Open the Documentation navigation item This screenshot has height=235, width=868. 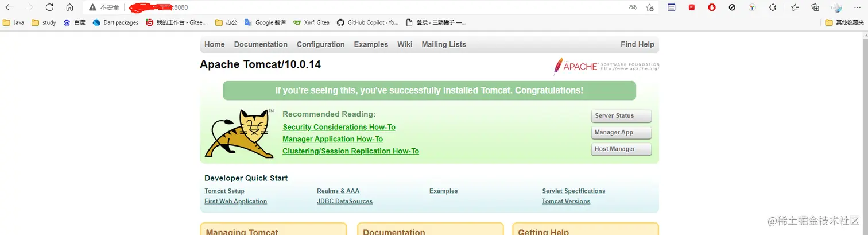261,44
